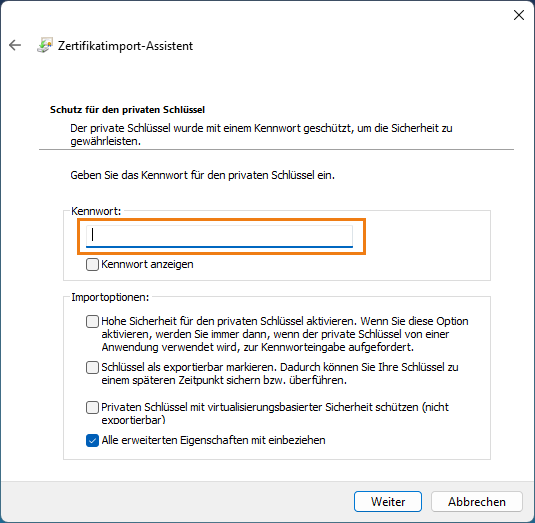Select the heading Schutz für den privaten Schlüssel
This screenshot has height=523, width=535.
[127, 110]
